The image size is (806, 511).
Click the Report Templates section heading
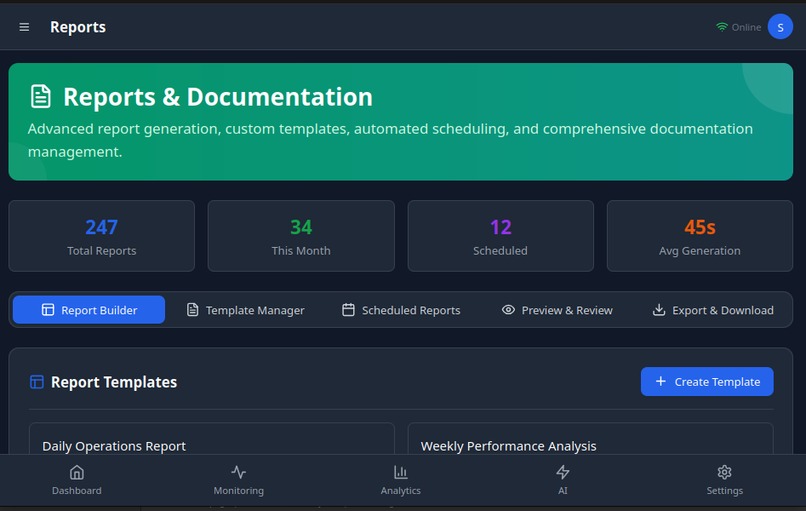pyautogui.click(x=114, y=382)
